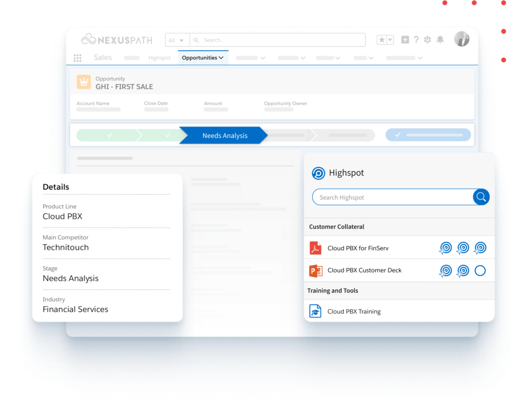Image resolution: width=532 pixels, height=409 pixels.
Task: Open the notifications bell icon
Action: click(440, 39)
